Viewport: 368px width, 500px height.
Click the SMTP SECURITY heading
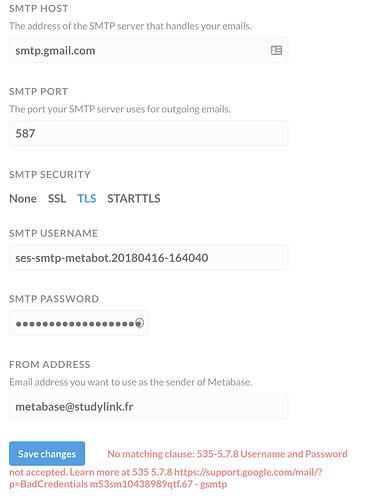(x=50, y=174)
